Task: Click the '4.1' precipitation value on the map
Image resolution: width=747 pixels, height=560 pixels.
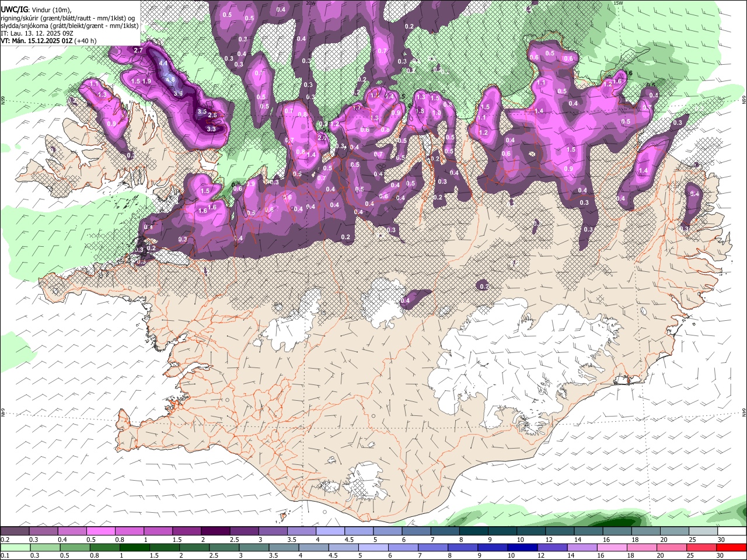Action: [163, 63]
